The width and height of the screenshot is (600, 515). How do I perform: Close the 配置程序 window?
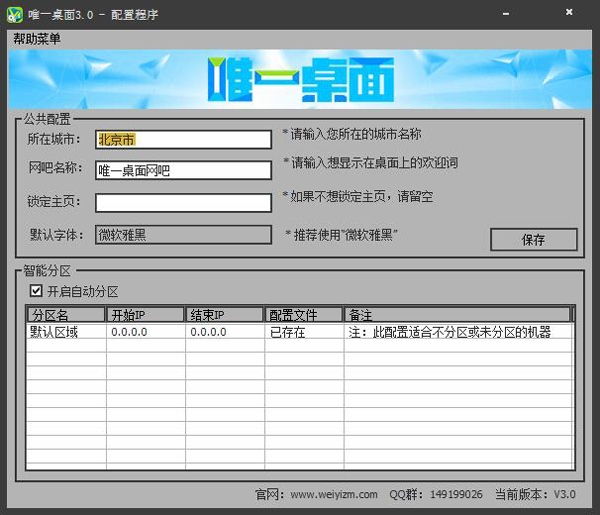[x=569, y=12]
